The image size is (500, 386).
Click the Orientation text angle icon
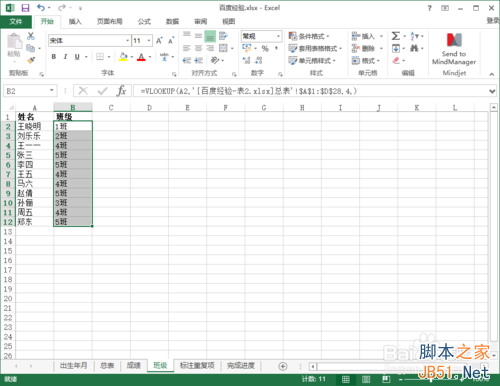coord(215,60)
